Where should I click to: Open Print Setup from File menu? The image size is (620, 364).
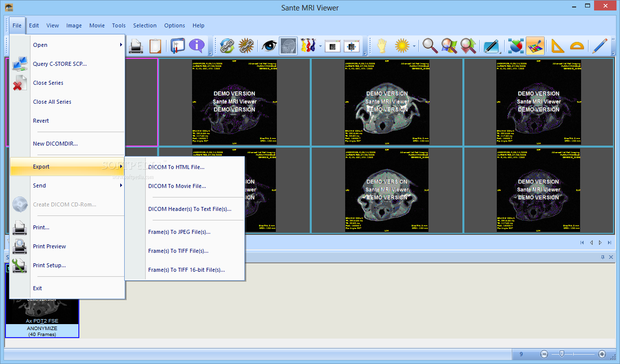click(67, 265)
